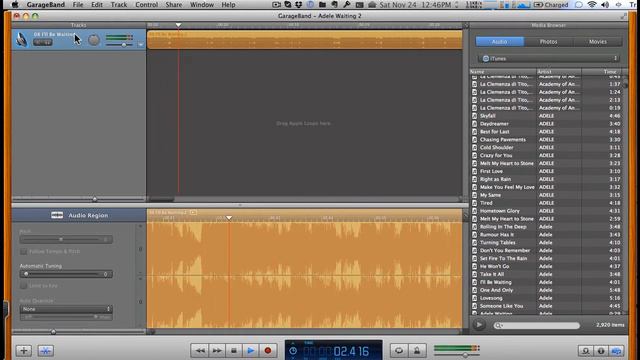Click the timeline playhead marker at top ruler

178,25
